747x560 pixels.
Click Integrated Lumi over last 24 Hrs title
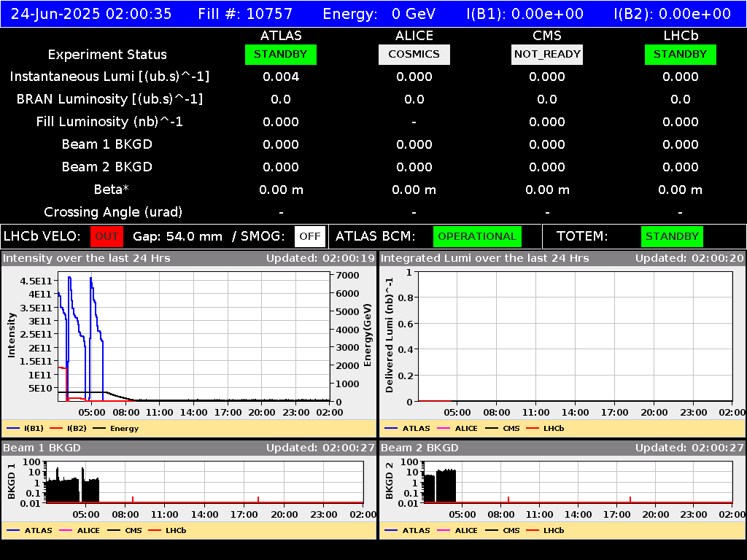point(485,259)
